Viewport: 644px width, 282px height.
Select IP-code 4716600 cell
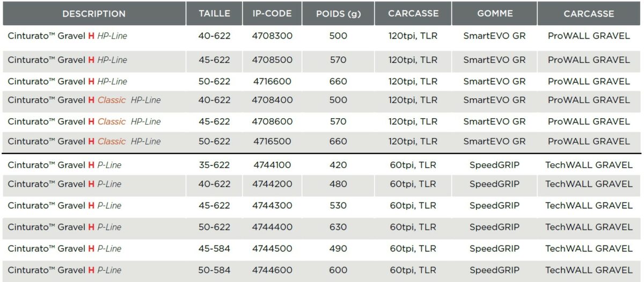[x=273, y=81]
